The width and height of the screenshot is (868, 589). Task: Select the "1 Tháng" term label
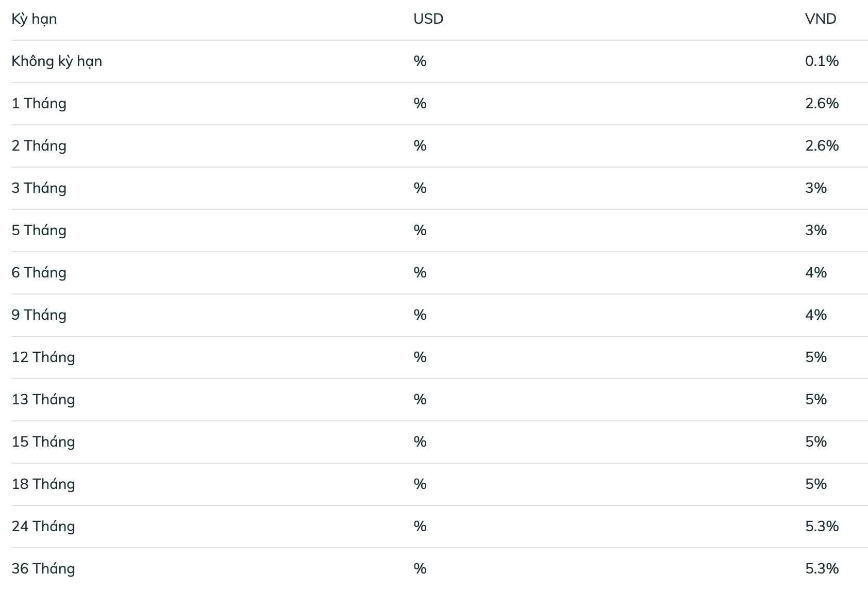pyautogui.click(x=39, y=104)
